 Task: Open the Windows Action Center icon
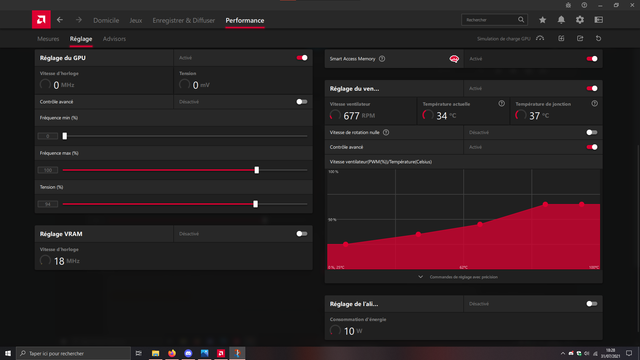[x=629, y=353]
